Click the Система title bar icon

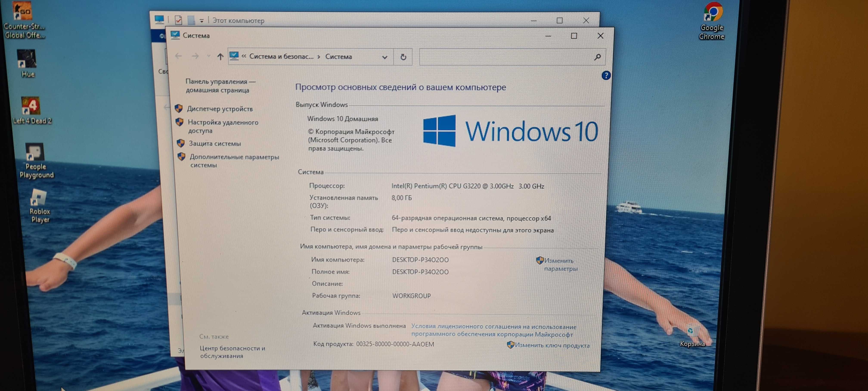(x=175, y=35)
